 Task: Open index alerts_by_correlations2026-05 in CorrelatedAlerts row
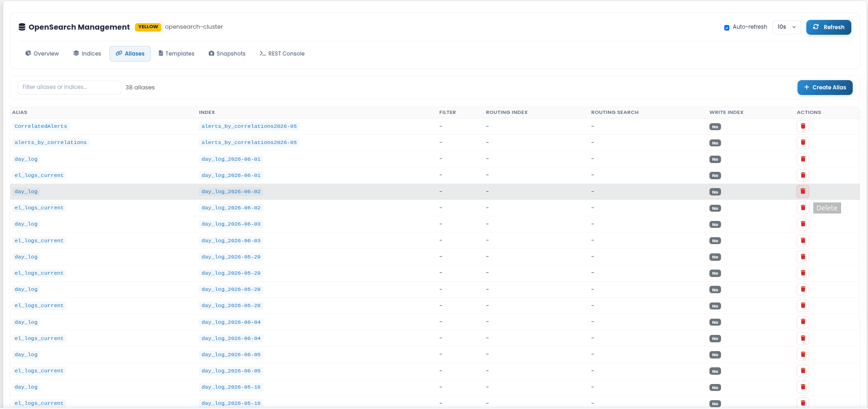tap(249, 126)
